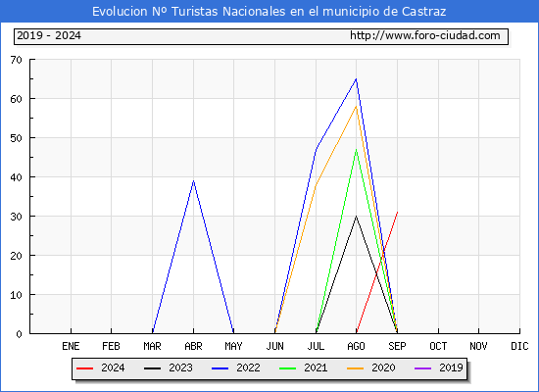Click the FEB month axis label
539x392 pixels.
[111, 346]
